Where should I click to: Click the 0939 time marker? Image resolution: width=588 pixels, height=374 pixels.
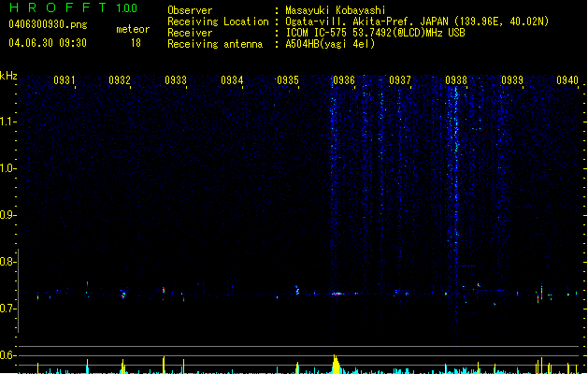512,80
